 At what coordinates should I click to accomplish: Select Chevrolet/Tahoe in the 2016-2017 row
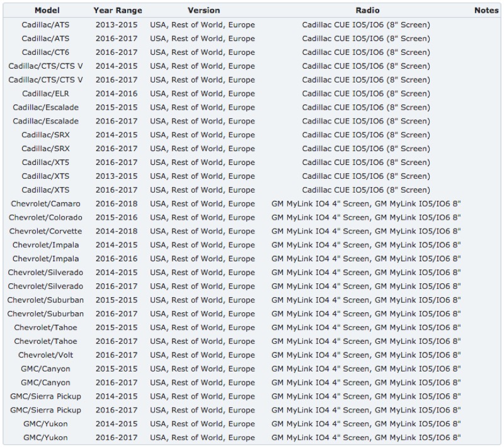click(45, 341)
